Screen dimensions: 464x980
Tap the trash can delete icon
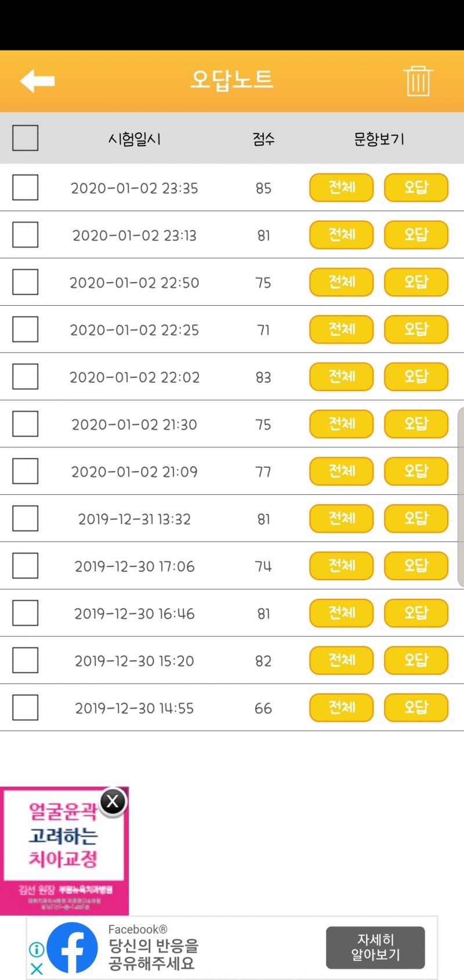tap(418, 81)
